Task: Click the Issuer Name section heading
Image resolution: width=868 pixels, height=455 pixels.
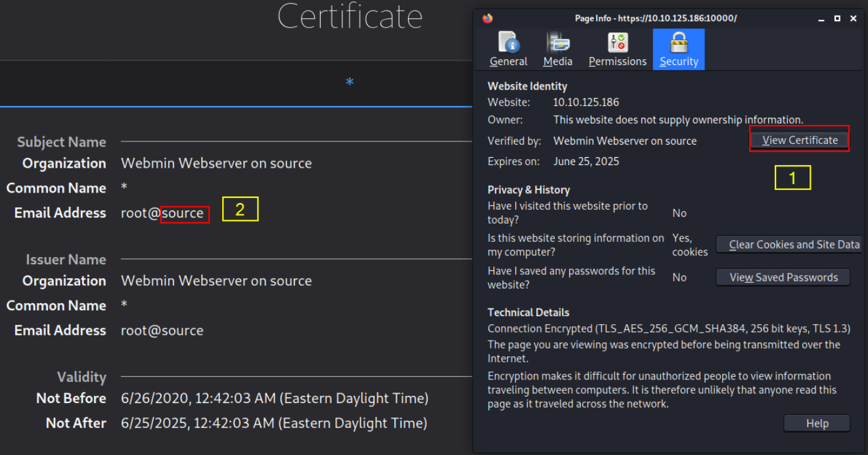Action: point(66,260)
